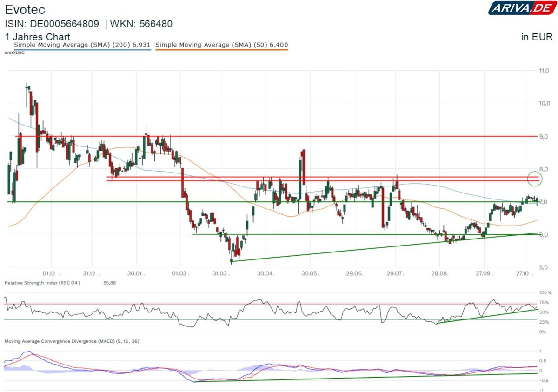Click the SMA (50) 6,400 legend entry

tap(221, 45)
